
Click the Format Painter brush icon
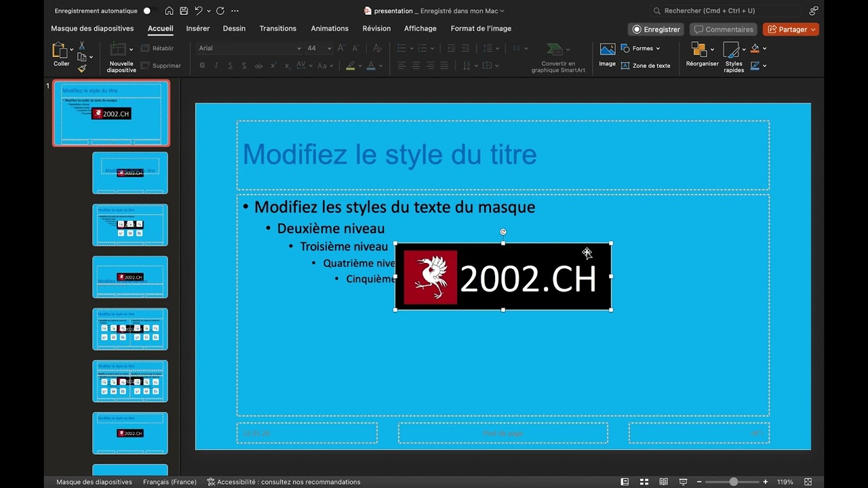82,68
